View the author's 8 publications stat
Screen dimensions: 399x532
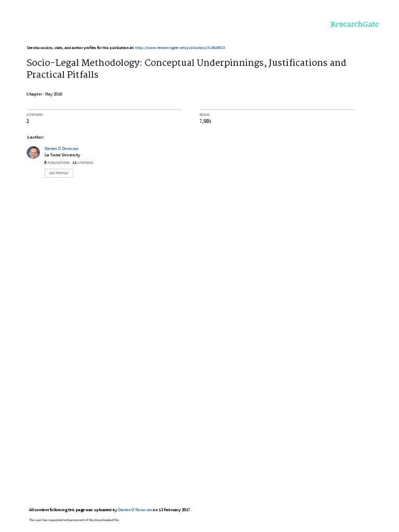point(57,163)
